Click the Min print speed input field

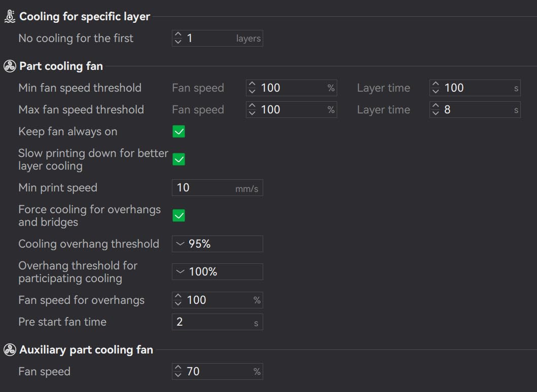pyautogui.click(x=203, y=188)
